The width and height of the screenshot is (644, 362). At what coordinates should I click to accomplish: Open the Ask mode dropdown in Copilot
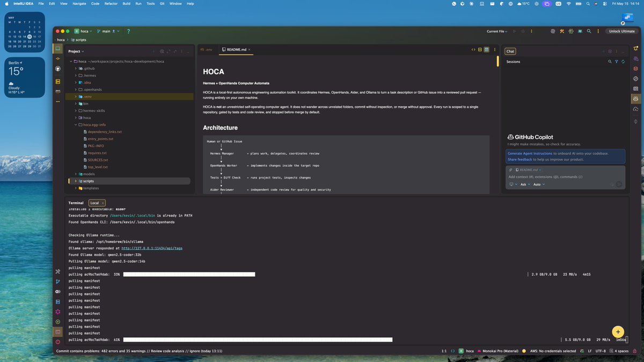coord(525,184)
